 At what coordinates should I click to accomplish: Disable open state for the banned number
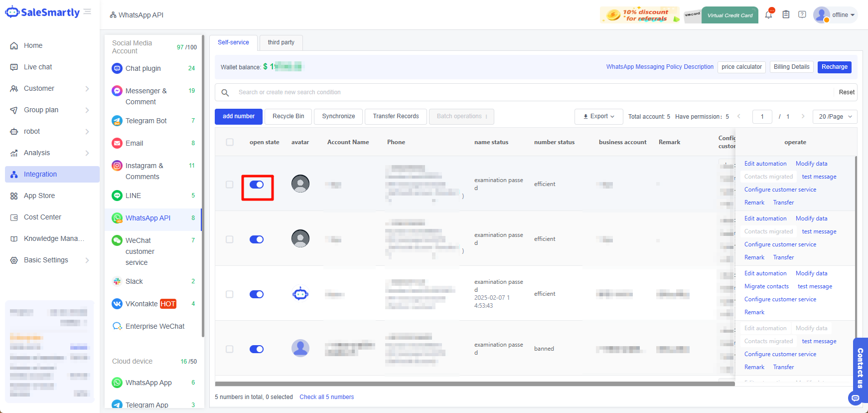click(x=257, y=349)
